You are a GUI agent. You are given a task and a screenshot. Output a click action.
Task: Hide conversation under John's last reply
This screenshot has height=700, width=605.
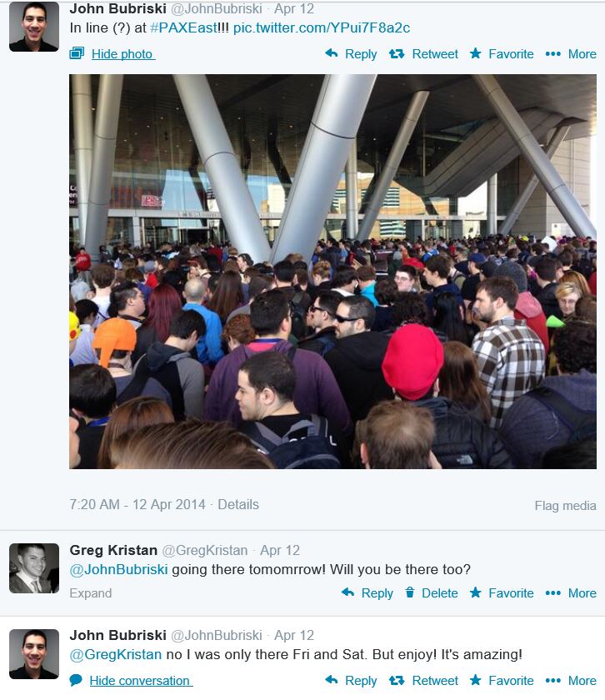(x=132, y=680)
